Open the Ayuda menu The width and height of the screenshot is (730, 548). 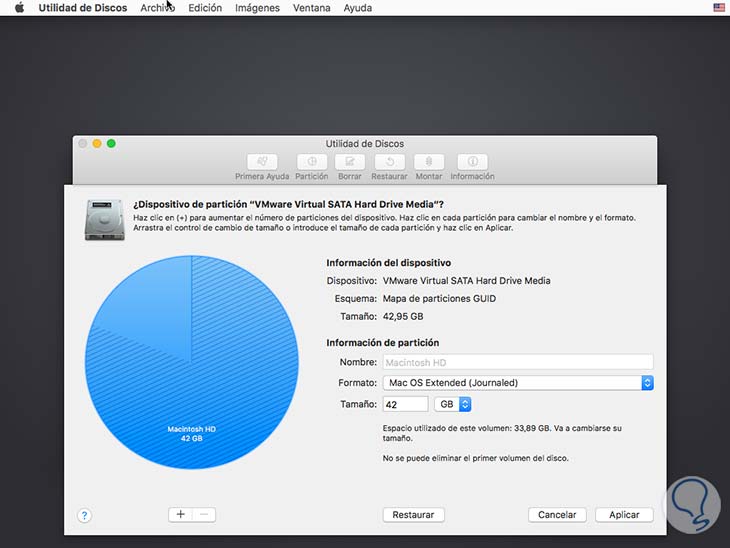(358, 8)
